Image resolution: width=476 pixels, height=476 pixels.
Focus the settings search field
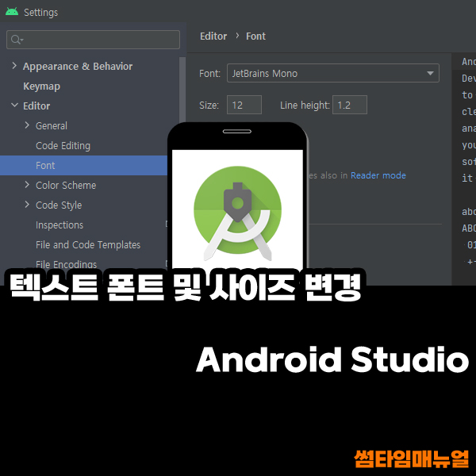pyautogui.click(x=93, y=40)
